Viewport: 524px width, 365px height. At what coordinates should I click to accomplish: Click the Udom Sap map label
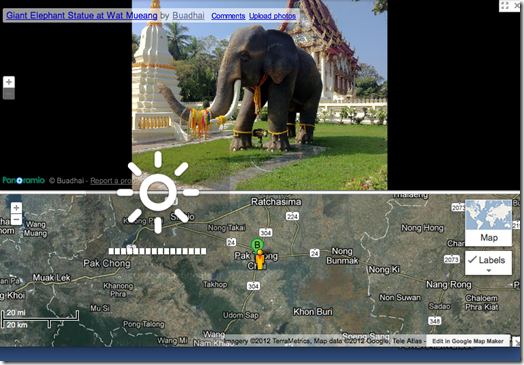241,315
